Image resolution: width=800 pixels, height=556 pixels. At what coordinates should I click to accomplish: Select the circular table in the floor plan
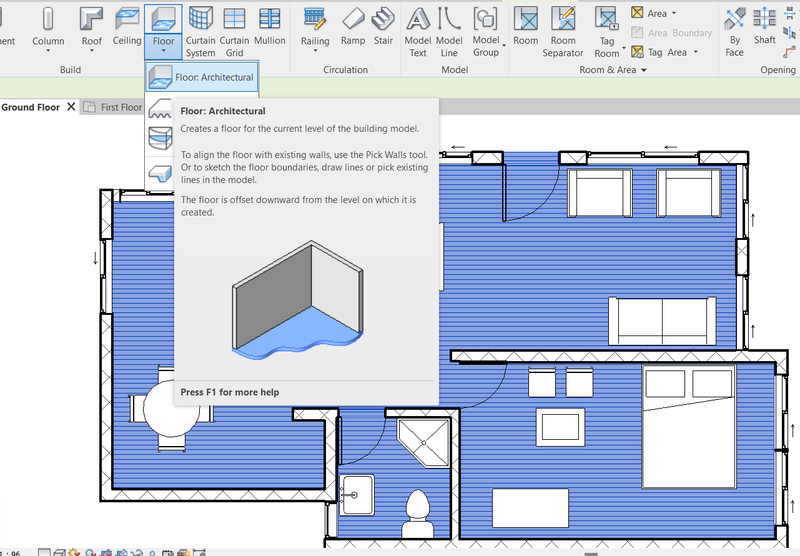[171, 408]
